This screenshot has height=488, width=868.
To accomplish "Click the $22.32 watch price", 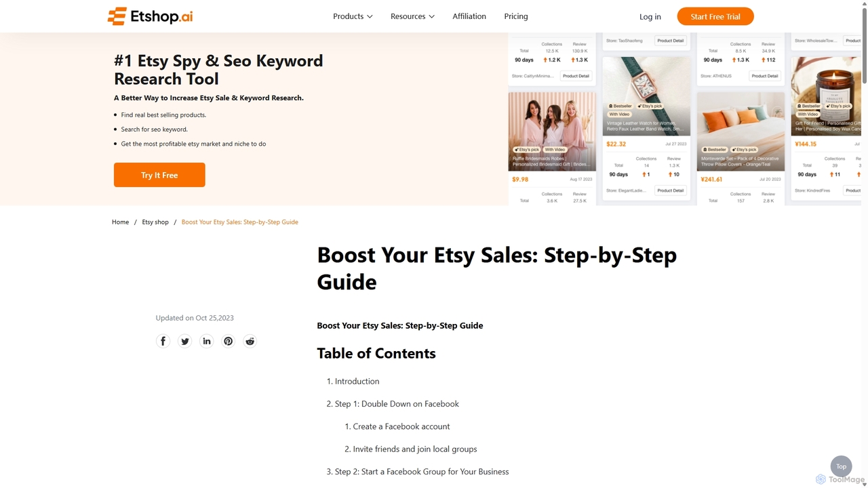I will 616,144.
